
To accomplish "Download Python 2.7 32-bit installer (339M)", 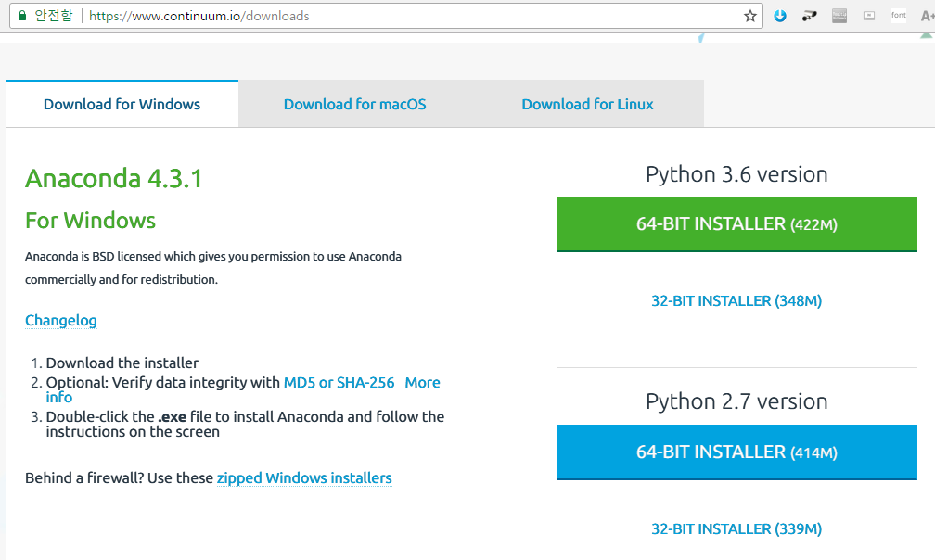I will coord(736,529).
